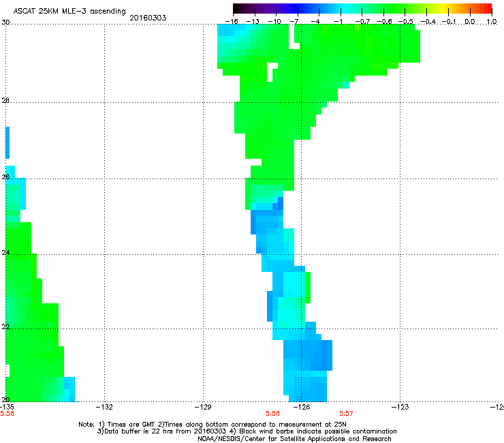Click latitude label 24
Viewport: 504px width, 443px height.
pos(5,253)
